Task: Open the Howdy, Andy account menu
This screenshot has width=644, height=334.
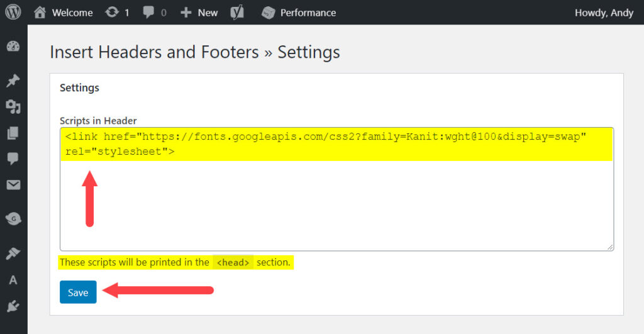Action: coord(604,13)
